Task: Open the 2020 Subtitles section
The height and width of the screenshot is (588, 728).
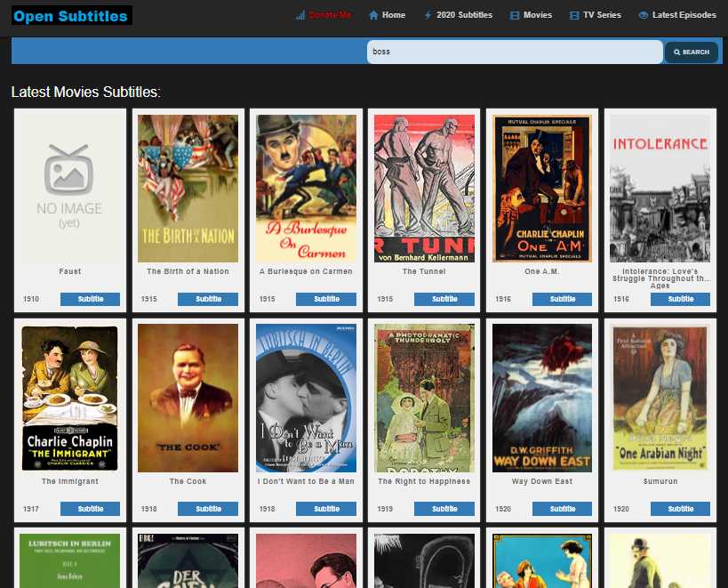Action: click(464, 15)
